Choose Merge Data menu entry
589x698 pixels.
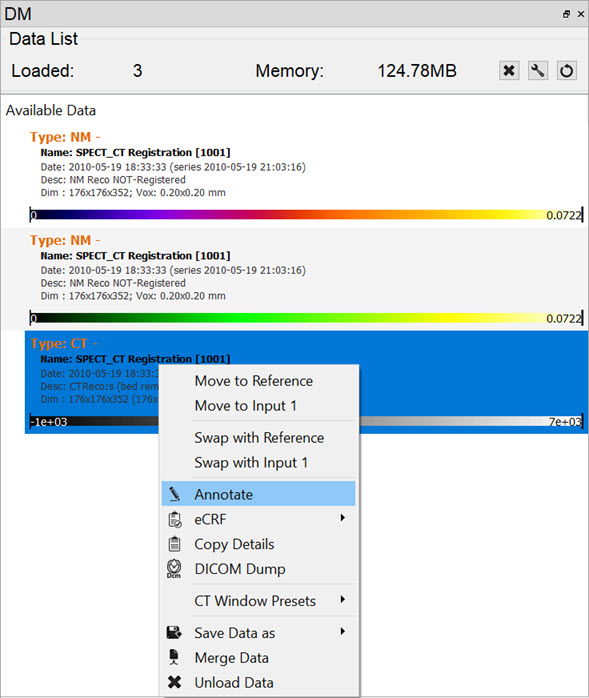[259, 657]
